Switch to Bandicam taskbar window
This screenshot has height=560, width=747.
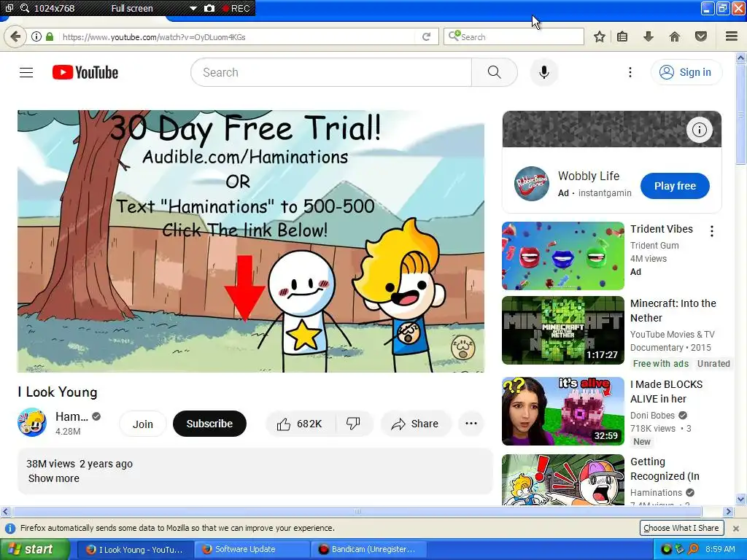coord(369,549)
